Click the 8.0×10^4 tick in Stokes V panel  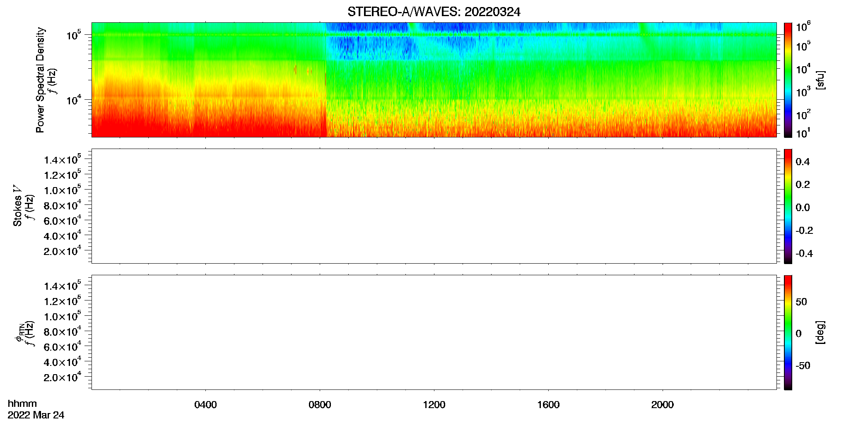[x=63, y=204]
